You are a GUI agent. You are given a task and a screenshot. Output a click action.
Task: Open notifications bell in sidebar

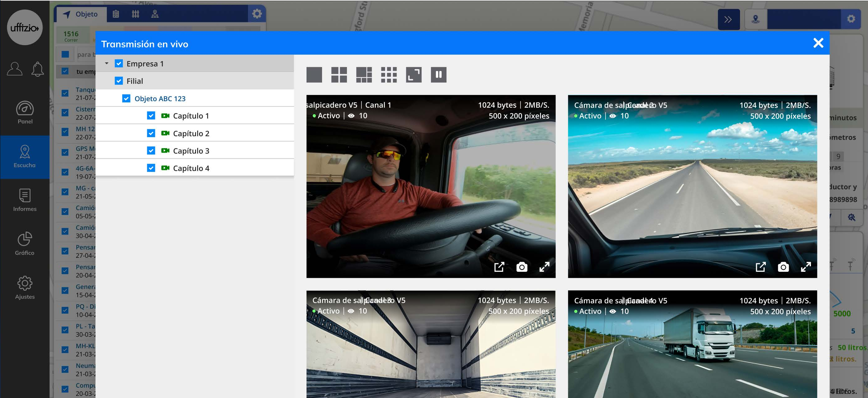(x=37, y=69)
